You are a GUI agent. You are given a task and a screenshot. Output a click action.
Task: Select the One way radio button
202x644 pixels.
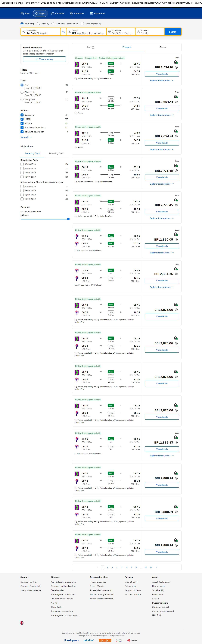pyautogui.click(x=38, y=24)
